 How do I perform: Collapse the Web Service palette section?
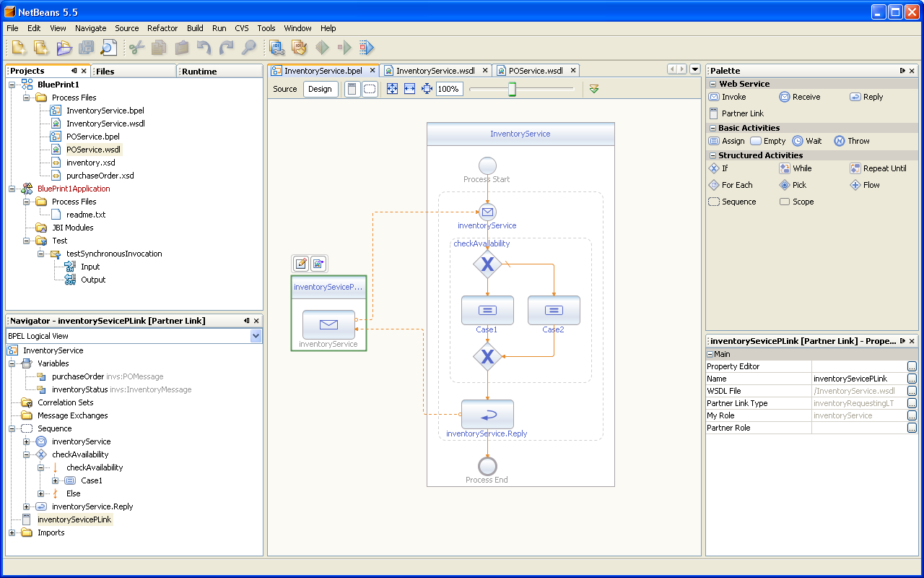713,84
